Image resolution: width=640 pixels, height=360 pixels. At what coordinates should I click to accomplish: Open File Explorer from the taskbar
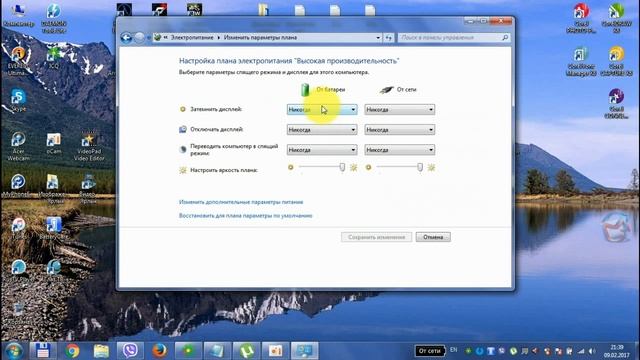click(x=101, y=351)
